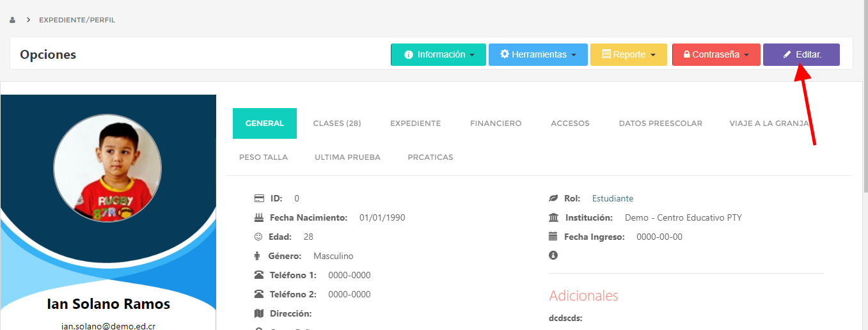Switch to the FINANCIERO tab

[496, 123]
